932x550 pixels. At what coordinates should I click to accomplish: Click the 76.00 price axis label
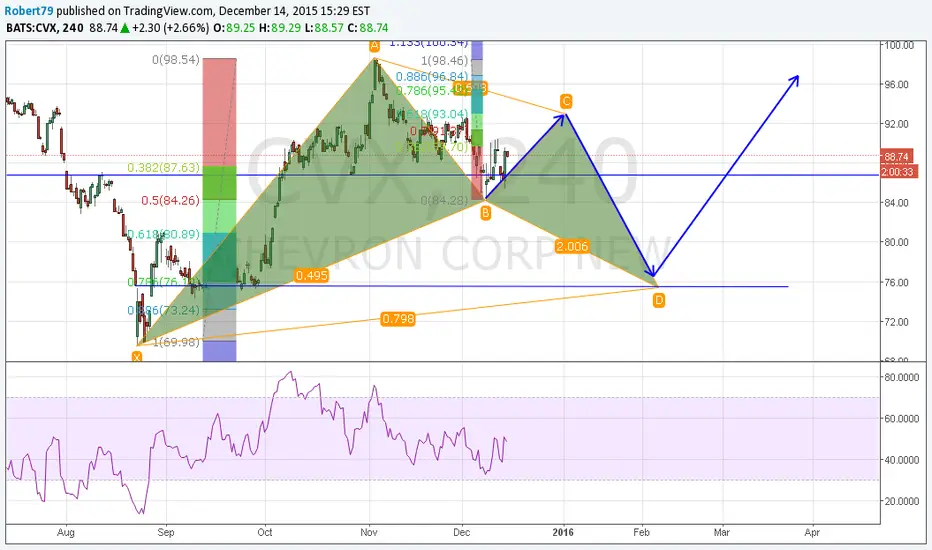tap(896, 282)
